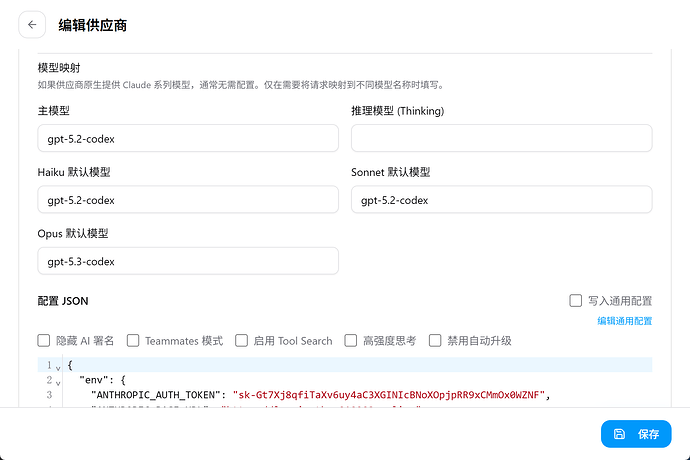Click the "env" key in JSON editor
This screenshot has height=460, width=690.
93,380
